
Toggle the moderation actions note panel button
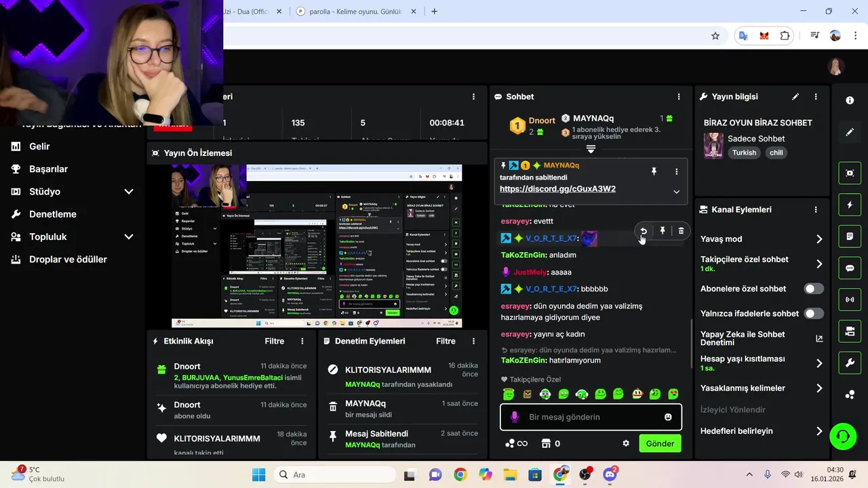[850, 237]
